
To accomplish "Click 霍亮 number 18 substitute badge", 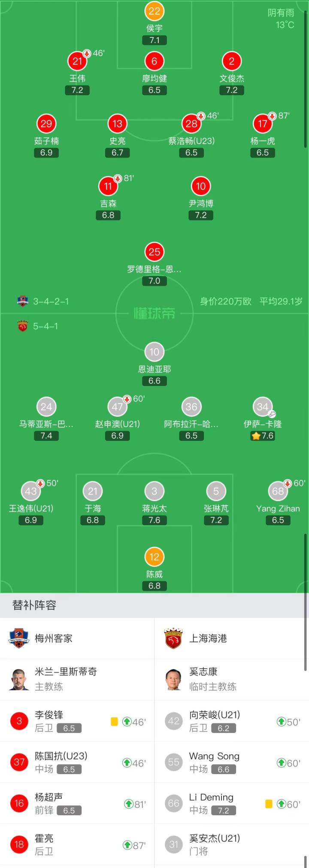I will click(x=19, y=844).
